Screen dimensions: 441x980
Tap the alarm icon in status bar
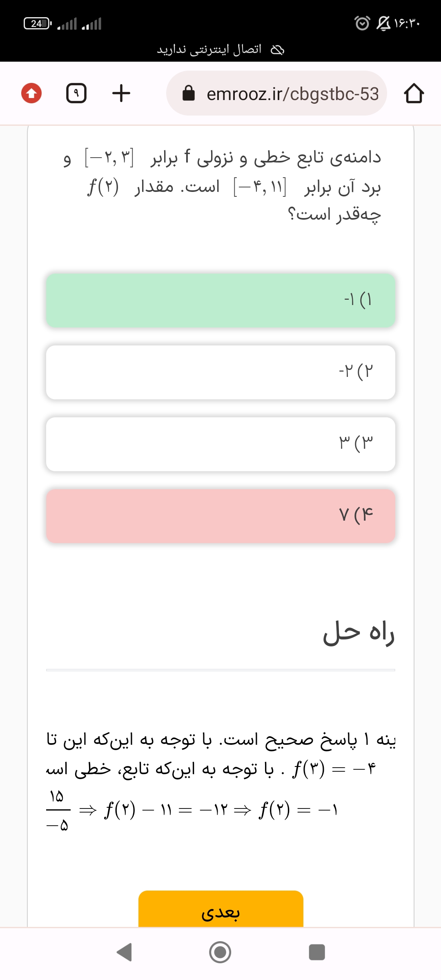click(362, 23)
